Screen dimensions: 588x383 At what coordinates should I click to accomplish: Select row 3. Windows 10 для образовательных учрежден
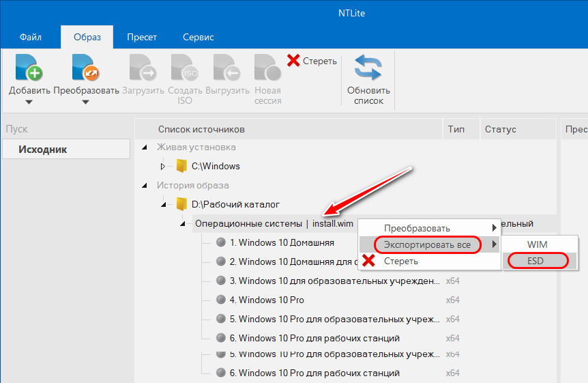[334, 281]
